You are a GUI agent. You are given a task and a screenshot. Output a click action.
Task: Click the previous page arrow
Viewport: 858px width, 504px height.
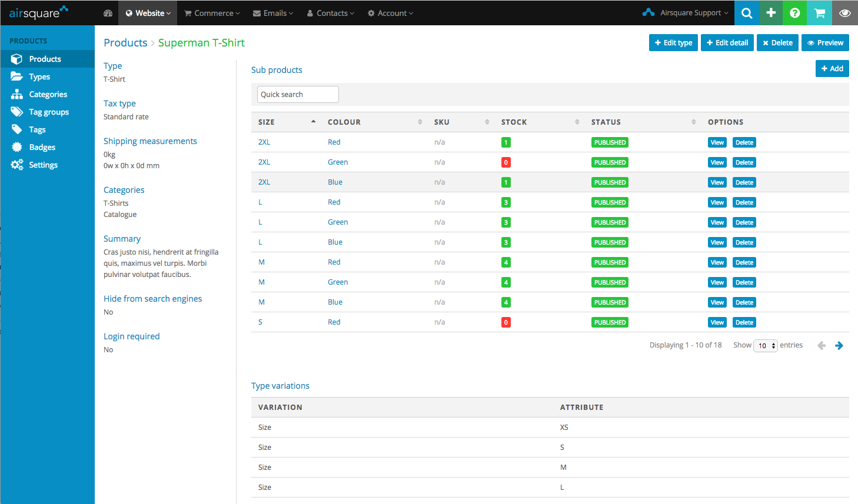tap(822, 346)
